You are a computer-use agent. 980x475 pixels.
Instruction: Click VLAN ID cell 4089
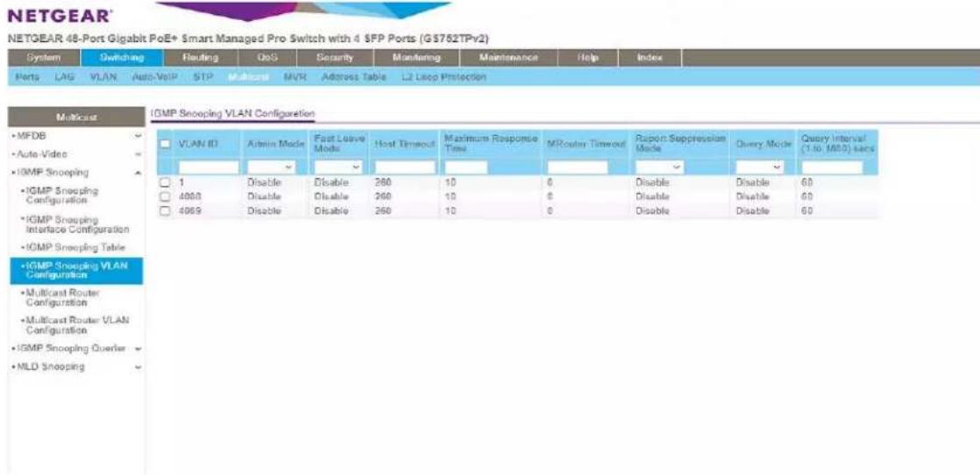(x=188, y=210)
